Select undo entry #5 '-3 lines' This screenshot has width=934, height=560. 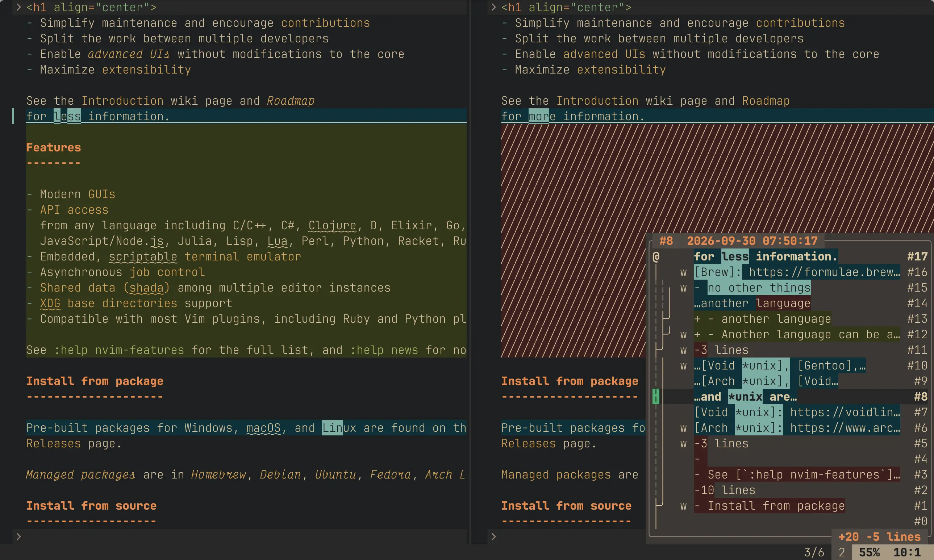tap(789, 443)
